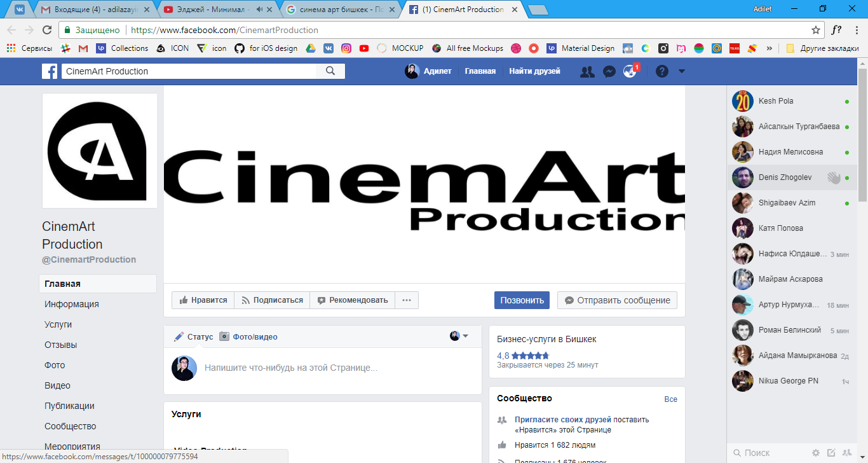Viewport: 868px width, 463px height.
Task: Open chat with Kesh Pola
Action: tap(791, 101)
